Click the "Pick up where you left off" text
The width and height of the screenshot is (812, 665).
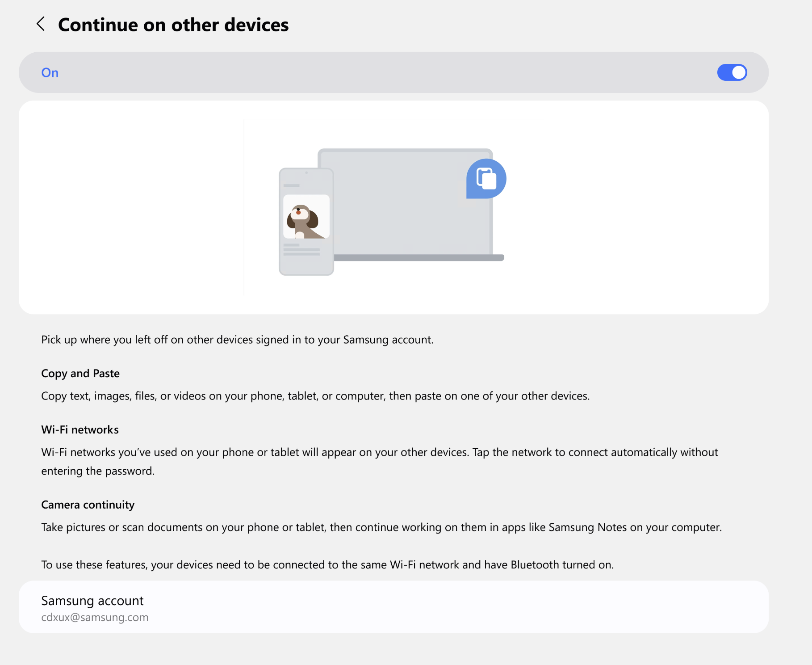[x=237, y=340]
